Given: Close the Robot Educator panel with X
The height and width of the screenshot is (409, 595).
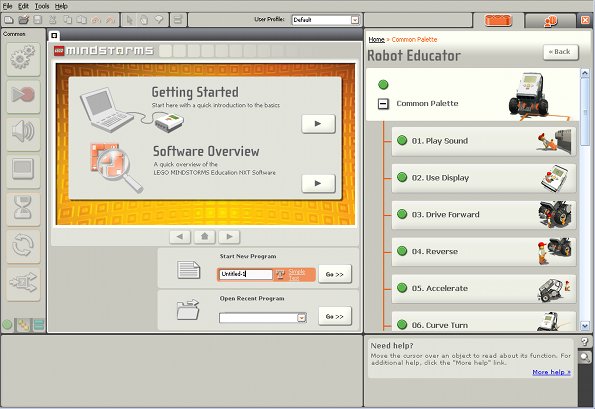Looking at the screenshot, I should pyautogui.click(x=585, y=20).
